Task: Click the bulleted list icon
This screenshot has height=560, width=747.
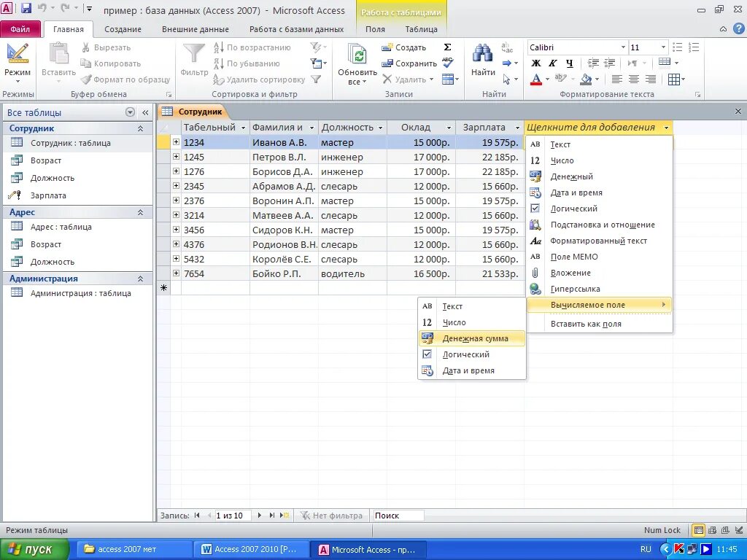Action: [678, 47]
